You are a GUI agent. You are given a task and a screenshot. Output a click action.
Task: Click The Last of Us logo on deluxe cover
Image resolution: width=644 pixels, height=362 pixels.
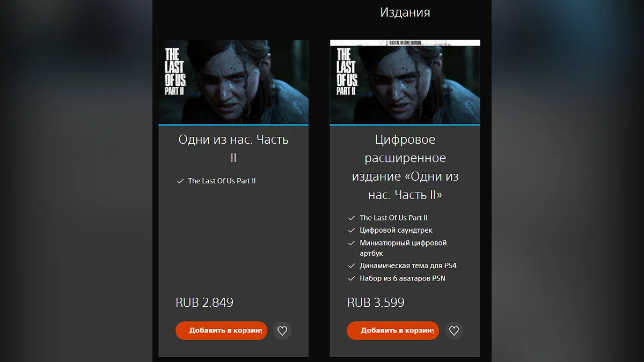click(x=347, y=72)
